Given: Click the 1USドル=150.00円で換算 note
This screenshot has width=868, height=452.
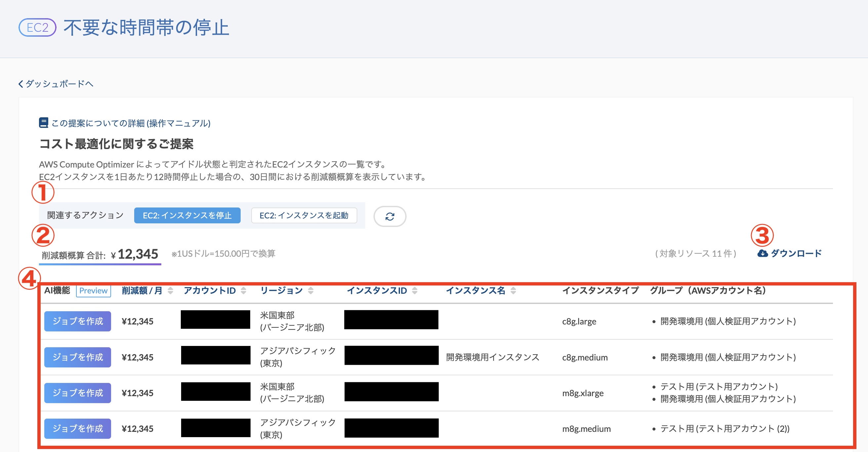Looking at the screenshot, I should [x=223, y=254].
